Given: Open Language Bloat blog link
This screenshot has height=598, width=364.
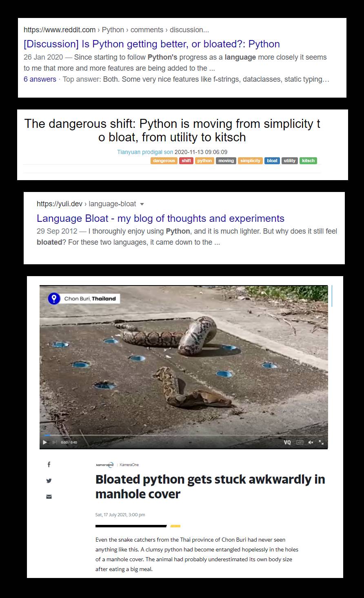Looking at the screenshot, I should [160, 218].
